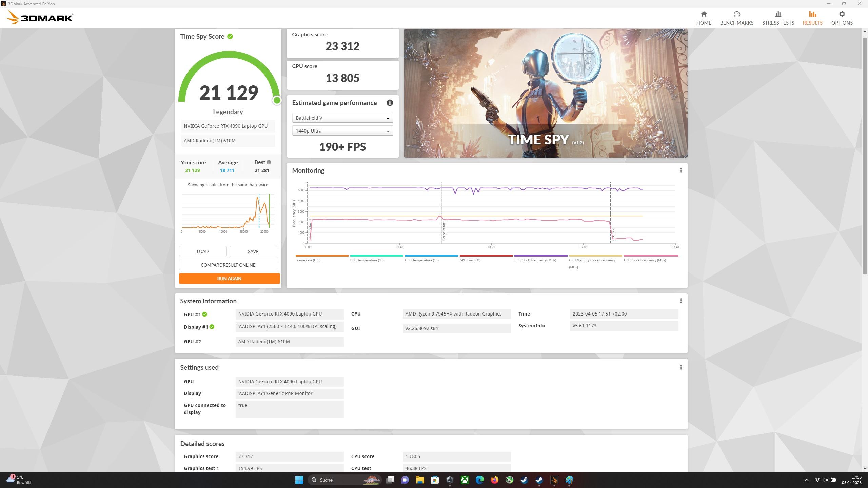Open the System information three-dot menu
The height and width of the screenshot is (488, 868).
pos(680,301)
